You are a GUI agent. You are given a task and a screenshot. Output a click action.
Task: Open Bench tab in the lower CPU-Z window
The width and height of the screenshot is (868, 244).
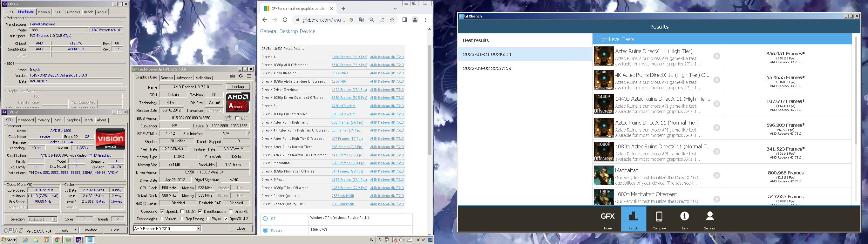88,120
